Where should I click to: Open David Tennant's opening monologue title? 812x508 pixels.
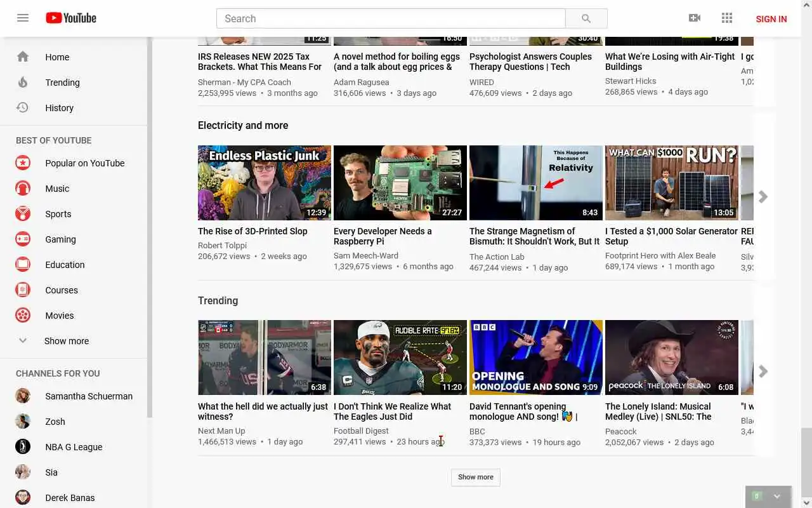tap(523, 411)
